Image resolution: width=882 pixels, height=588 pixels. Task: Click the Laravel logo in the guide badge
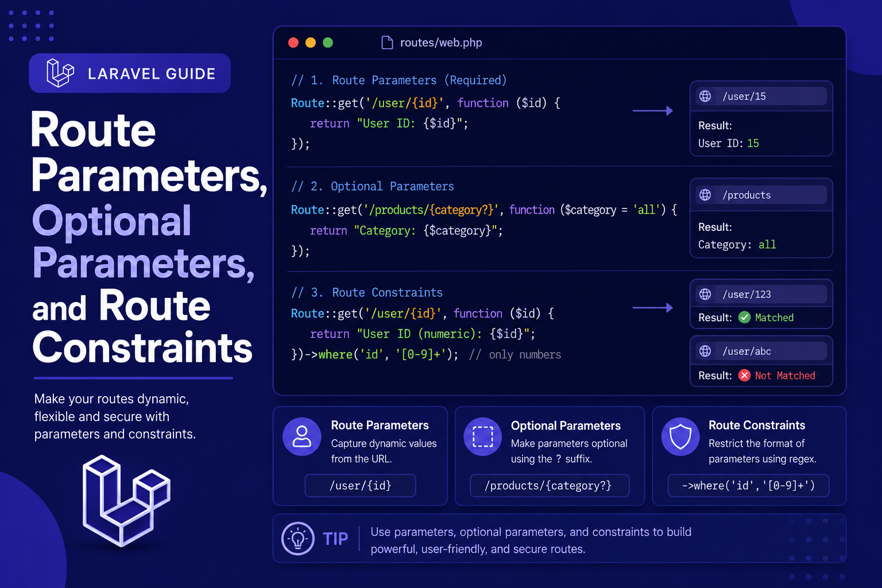click(x=60, y=73)
